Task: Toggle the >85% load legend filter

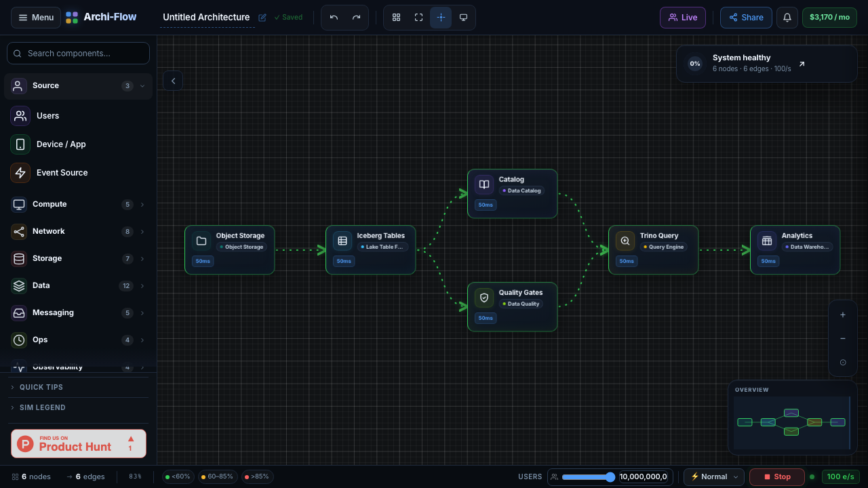Action: click(256, 477)
